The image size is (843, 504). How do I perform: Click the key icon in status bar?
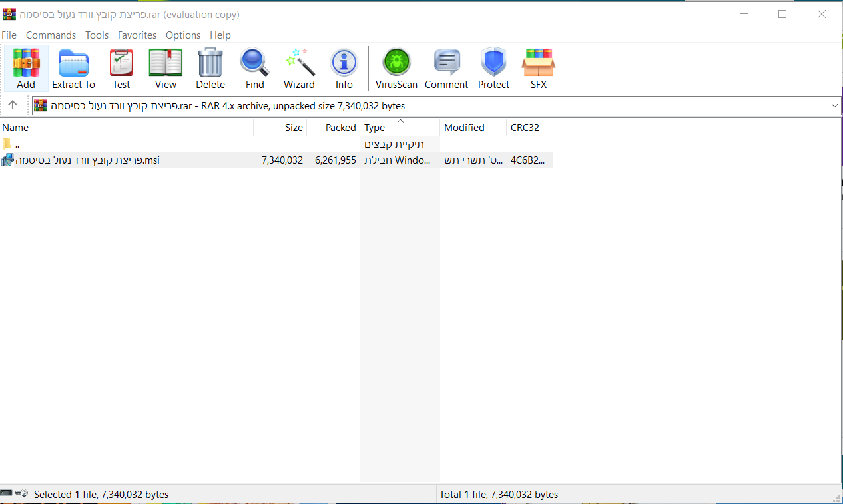(22, 493)
